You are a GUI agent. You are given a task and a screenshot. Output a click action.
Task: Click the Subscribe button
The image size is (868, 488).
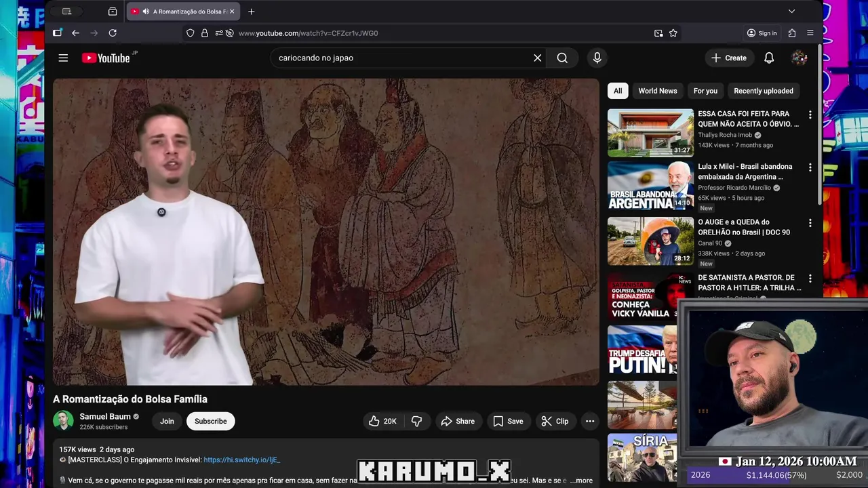coord(210,422)
